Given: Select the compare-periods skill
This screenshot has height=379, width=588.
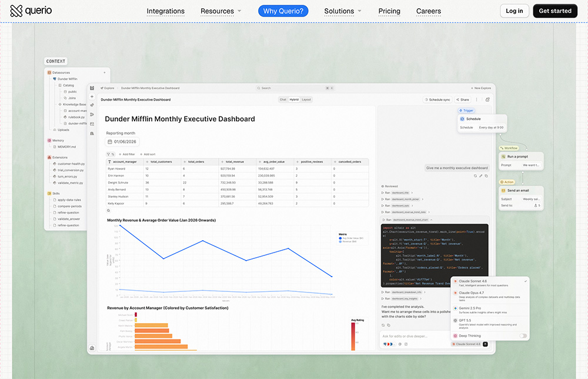Looking at the screenshot, I should point(68,206).
